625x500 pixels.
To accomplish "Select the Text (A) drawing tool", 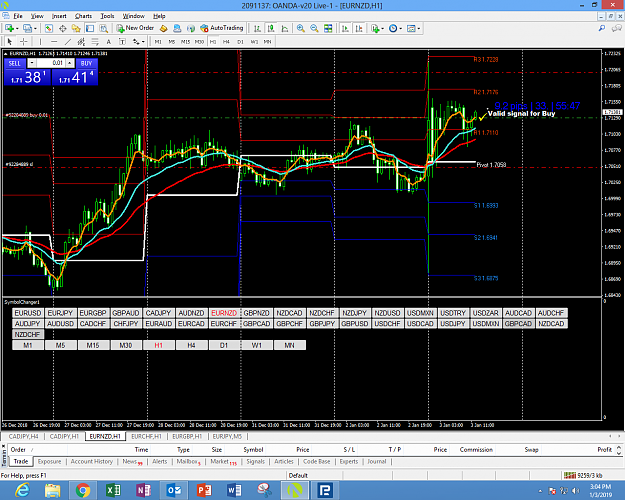I will click(108, 41).
